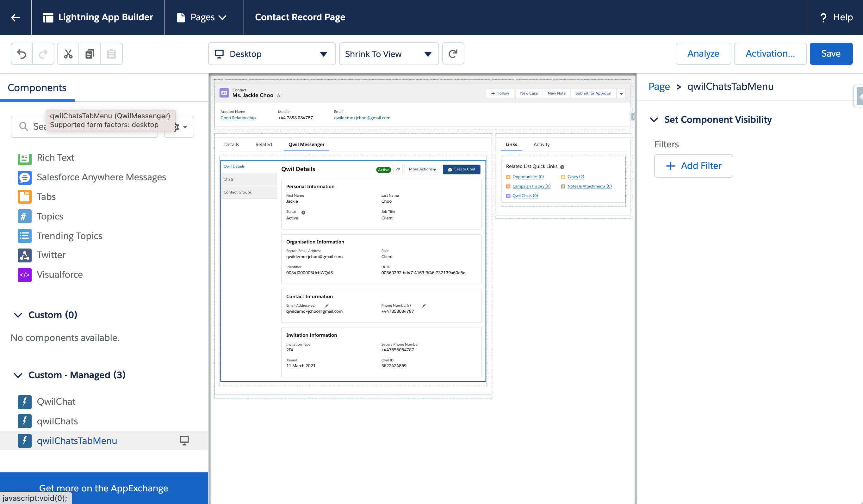Click Submit for Approval button
863x504 pixels.
pos(593,94)
